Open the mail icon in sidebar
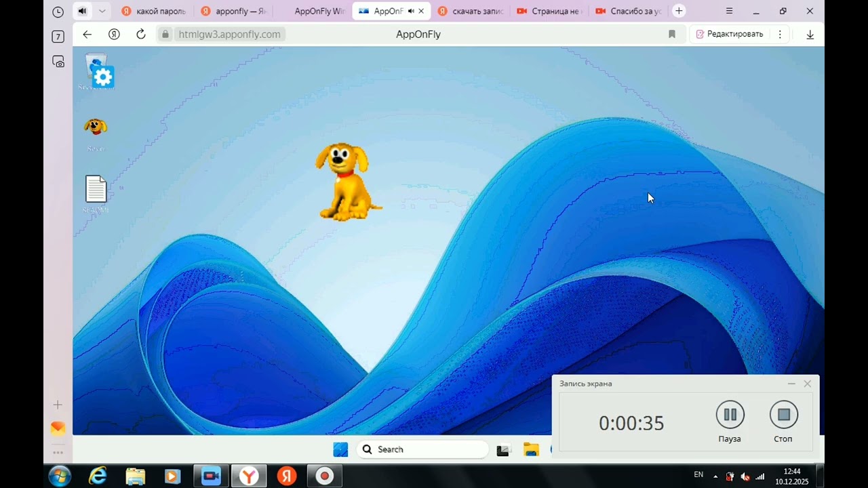The height and width of the screenshot is (488, 868). [58, 428]
